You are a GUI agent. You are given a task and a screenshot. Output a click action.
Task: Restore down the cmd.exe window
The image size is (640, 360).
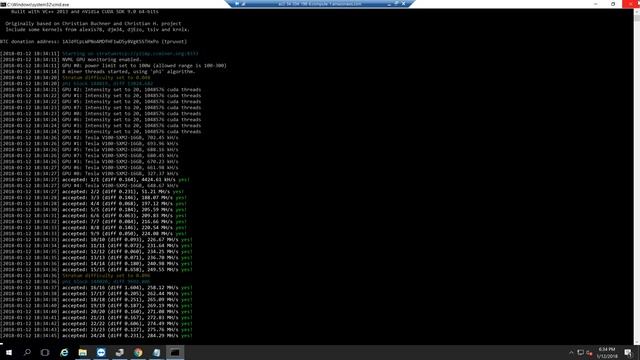[x=613, y=4]
